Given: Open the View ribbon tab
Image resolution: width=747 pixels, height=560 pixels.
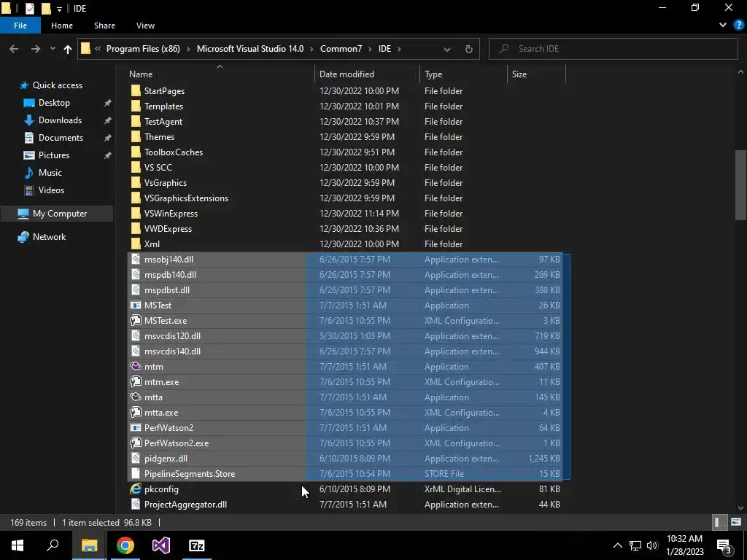Looking at the screenshot, I should [x=145, y=26].
